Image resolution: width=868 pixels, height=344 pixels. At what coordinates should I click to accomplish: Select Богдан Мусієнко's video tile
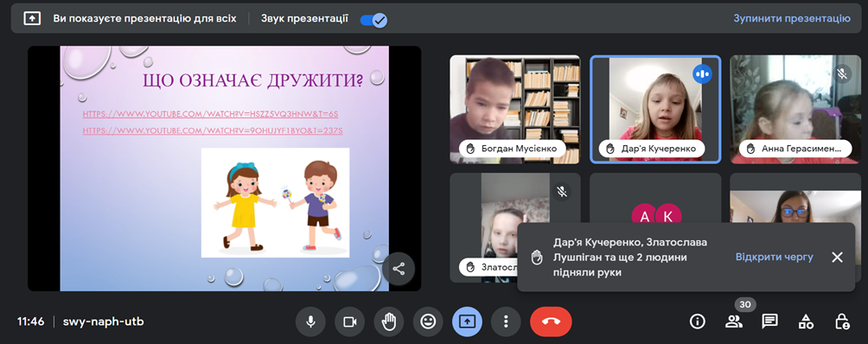point(514,110)
